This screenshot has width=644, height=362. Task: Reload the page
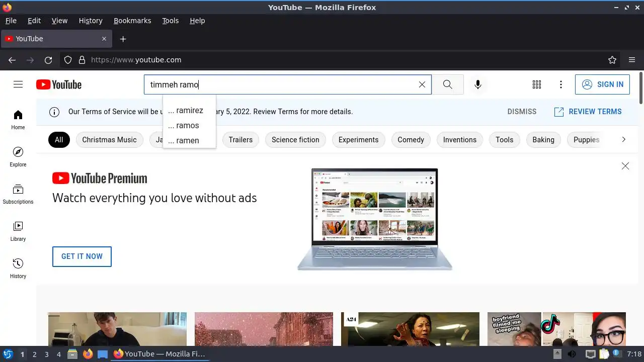(48, 60)
